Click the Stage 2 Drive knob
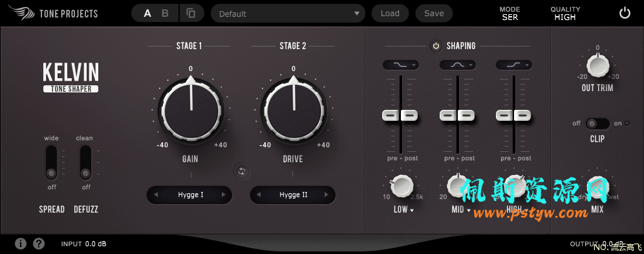 [x=294, y=111]
